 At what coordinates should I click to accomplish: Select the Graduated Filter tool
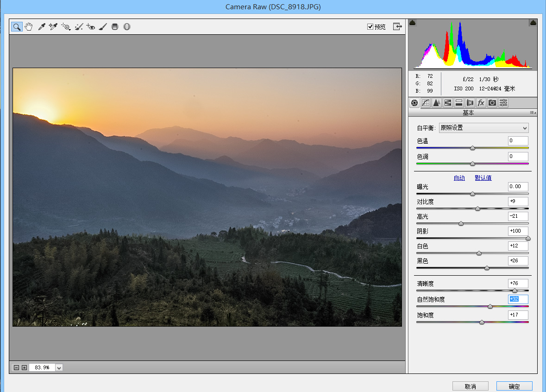click(x=115, y=27)
